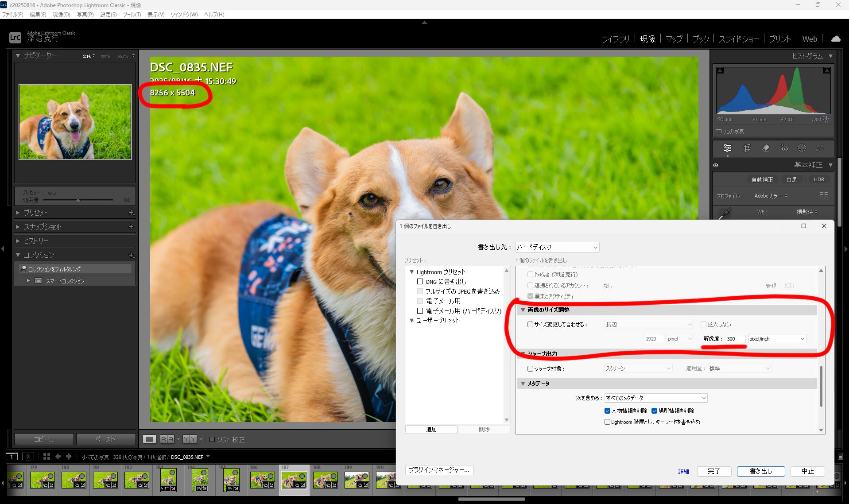The image size is (849, 504).
Task: Pick the white balance eyedropper
Action: (x=724, y=213)
